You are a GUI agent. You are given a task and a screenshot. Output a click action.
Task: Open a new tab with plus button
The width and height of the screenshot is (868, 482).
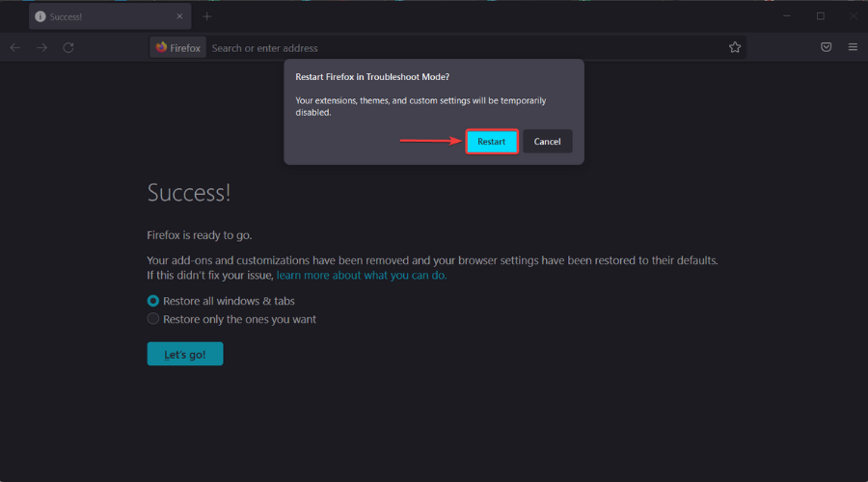(x=207, y=16)
